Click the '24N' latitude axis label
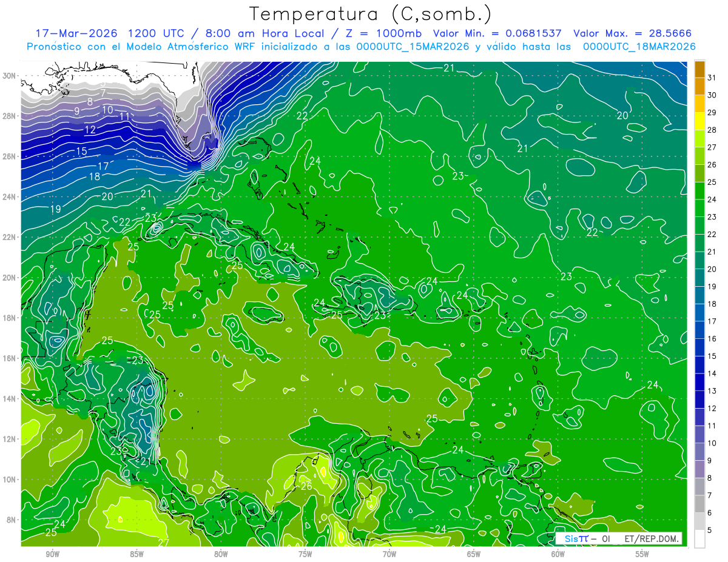Viewport: 728px width, 562px height. [10, 196]
